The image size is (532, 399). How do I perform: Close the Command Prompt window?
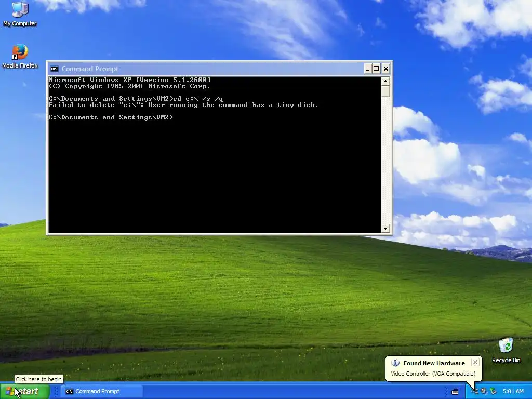pos(386,69)
